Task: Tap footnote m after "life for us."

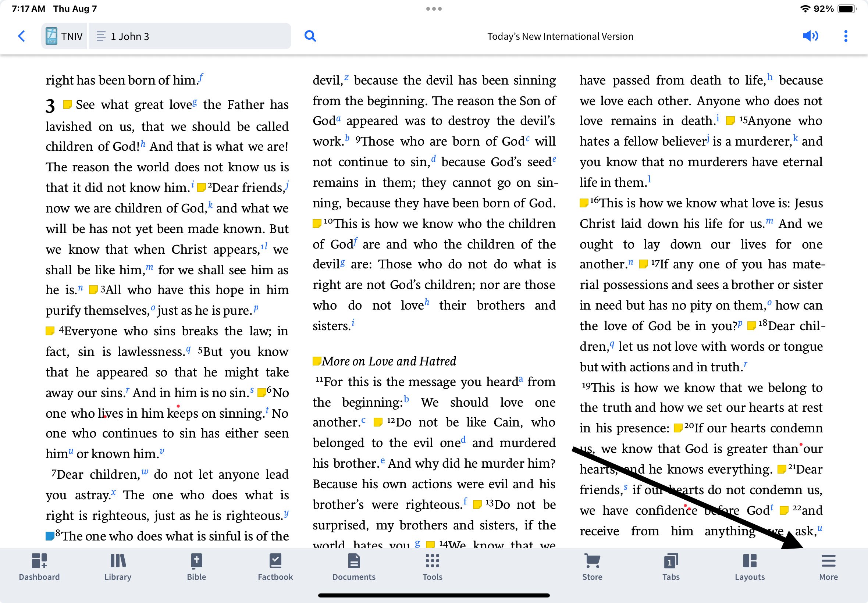Action: 769,221
